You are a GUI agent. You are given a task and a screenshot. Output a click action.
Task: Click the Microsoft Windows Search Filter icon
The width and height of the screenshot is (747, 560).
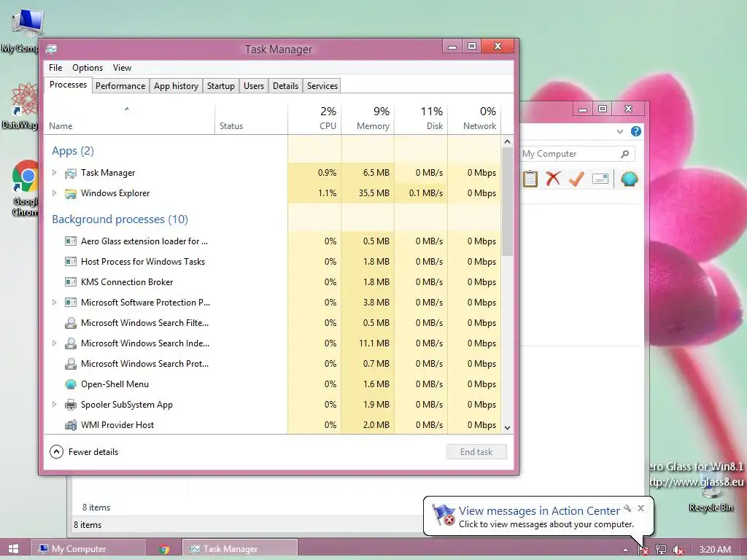[71, 323]
